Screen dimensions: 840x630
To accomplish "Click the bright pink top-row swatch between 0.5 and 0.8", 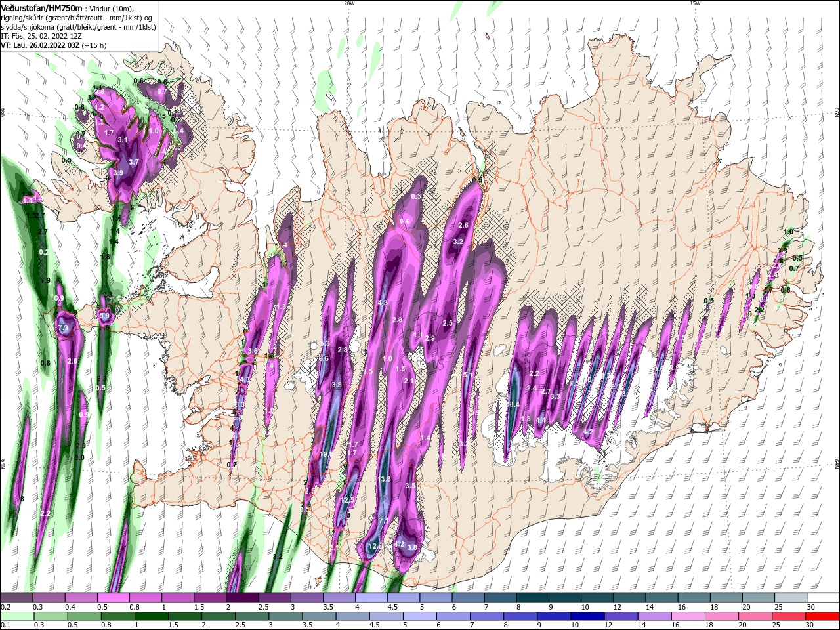I will pyautogui.click(x=113, y=598).
